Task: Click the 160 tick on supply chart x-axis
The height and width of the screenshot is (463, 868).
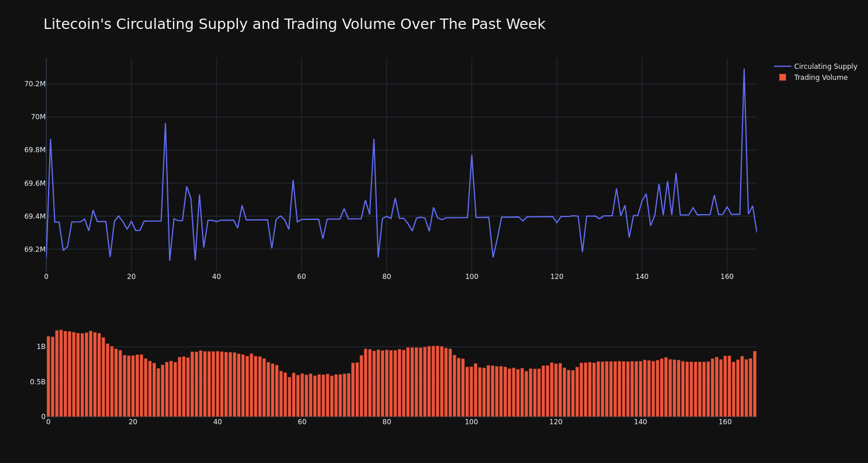Action: (727, 277)
